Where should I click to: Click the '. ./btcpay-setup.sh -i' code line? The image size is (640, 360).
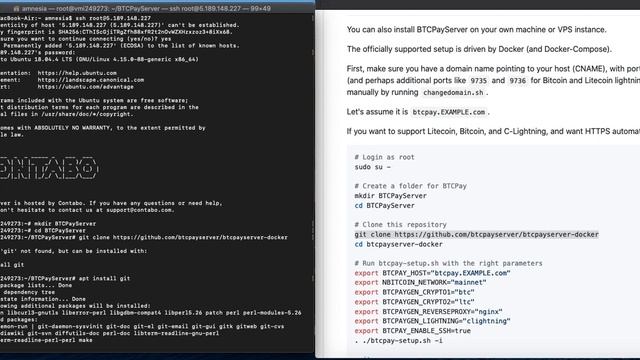tap(399, 341)
